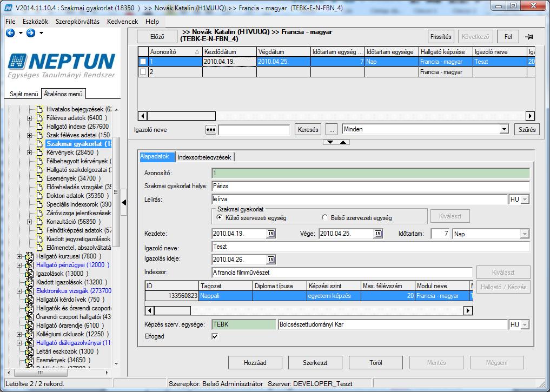Click the blue back navigation arrow

pos(10,33)
